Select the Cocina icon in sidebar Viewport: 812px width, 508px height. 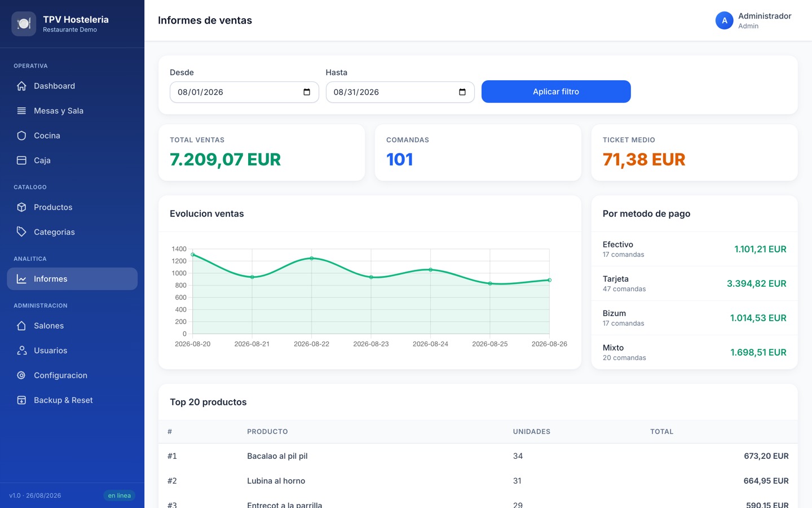tap(21, 135)
